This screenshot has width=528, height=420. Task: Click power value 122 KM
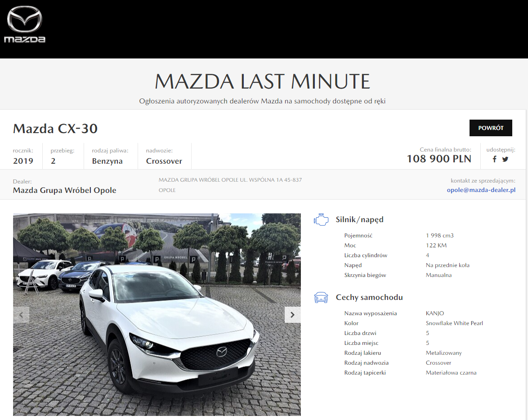coord(436,245)
